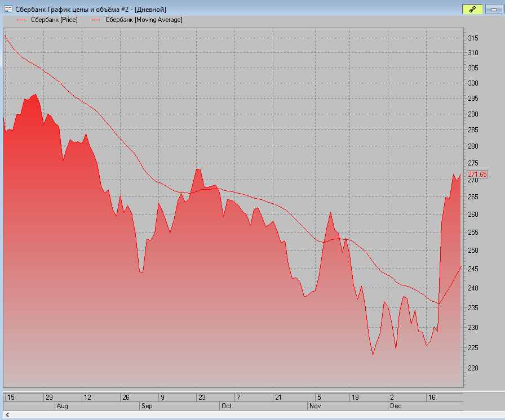Click the red line marker before [Moving Average]
The height and width of the screenshot is (420, 505).
coord(96,20)
